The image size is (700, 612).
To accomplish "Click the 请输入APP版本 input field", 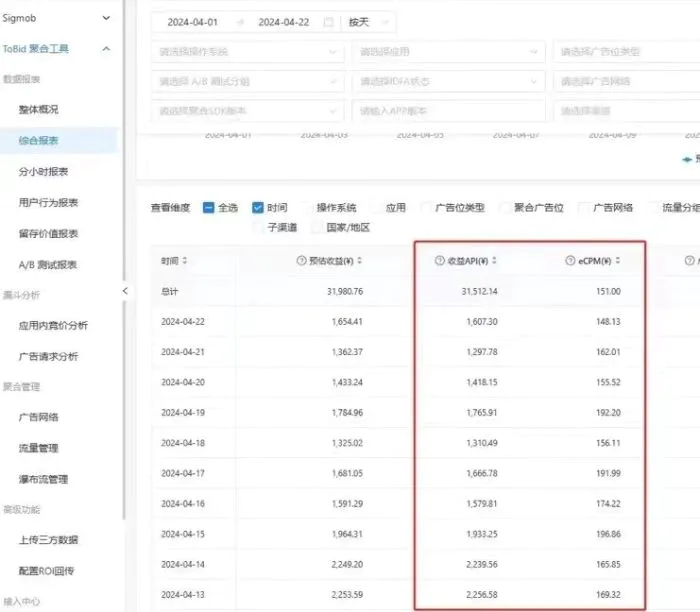I will [448, 111].
